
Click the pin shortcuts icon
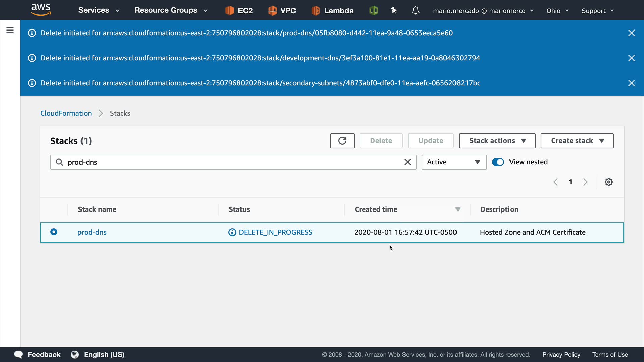pyautogui.click(x=394, y=11)
